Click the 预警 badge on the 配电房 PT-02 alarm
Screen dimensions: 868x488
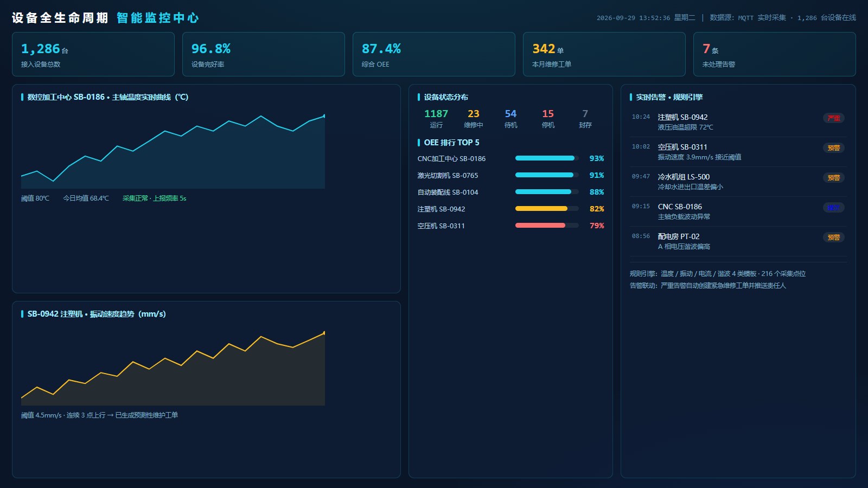pyautogui.click(x=834, y=237)
